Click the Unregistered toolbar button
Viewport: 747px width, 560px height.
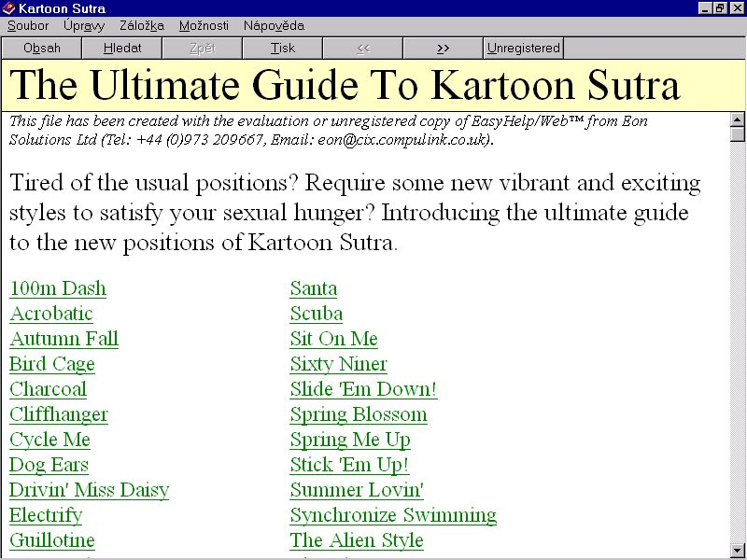tap(523, 48)
